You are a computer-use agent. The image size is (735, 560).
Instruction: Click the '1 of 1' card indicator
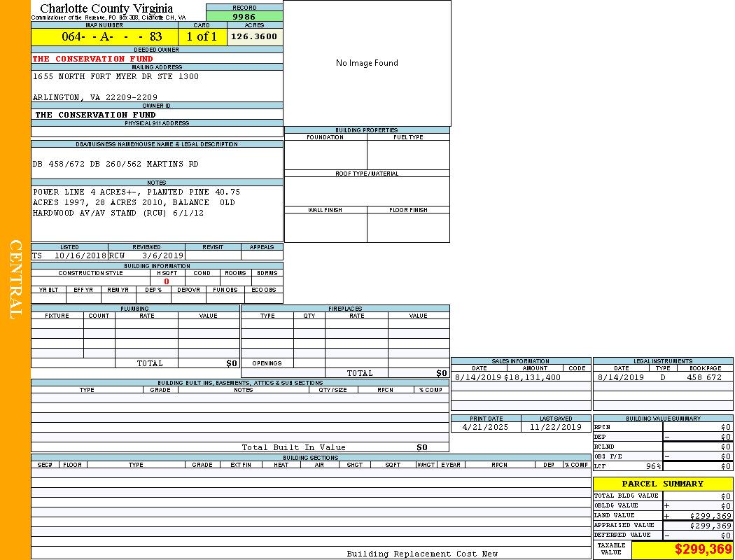click(202, 36)
